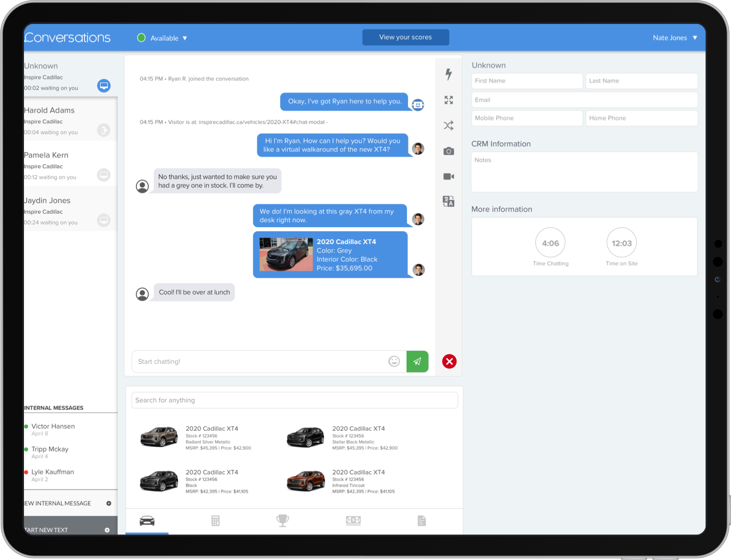
Task: Click the "More information" heading
Action: tap(502, 209)
